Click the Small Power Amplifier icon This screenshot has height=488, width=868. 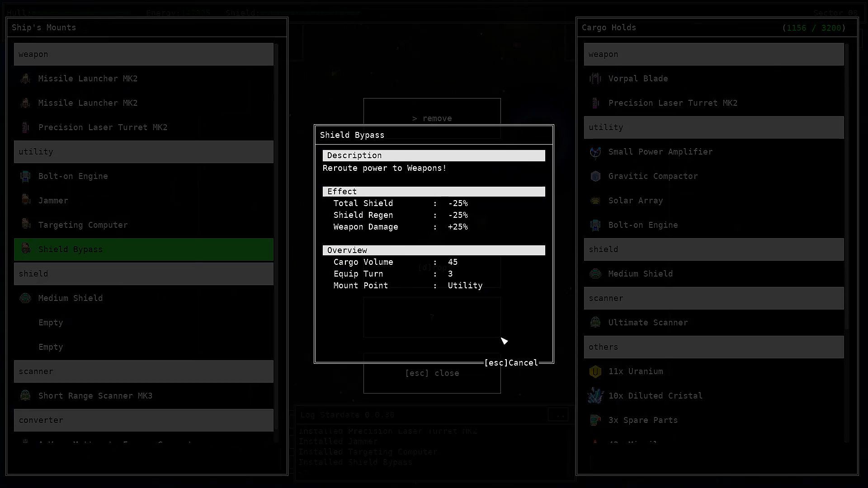[x=595, y=152]
